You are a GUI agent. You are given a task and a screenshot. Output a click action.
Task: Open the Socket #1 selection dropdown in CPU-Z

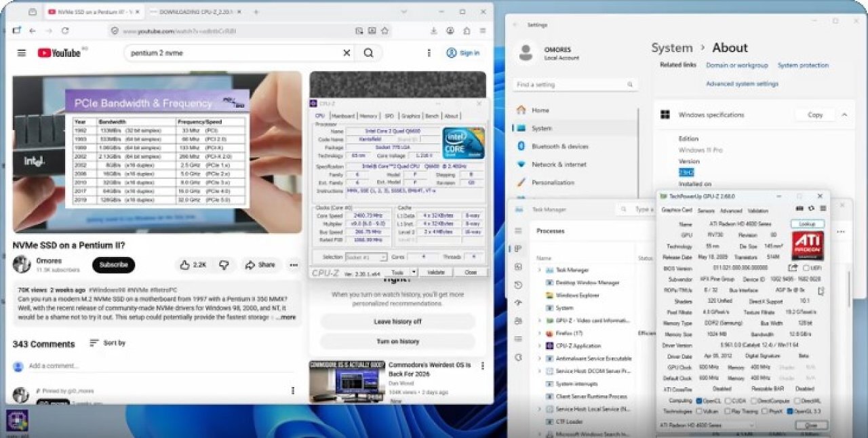pos(365,257)
